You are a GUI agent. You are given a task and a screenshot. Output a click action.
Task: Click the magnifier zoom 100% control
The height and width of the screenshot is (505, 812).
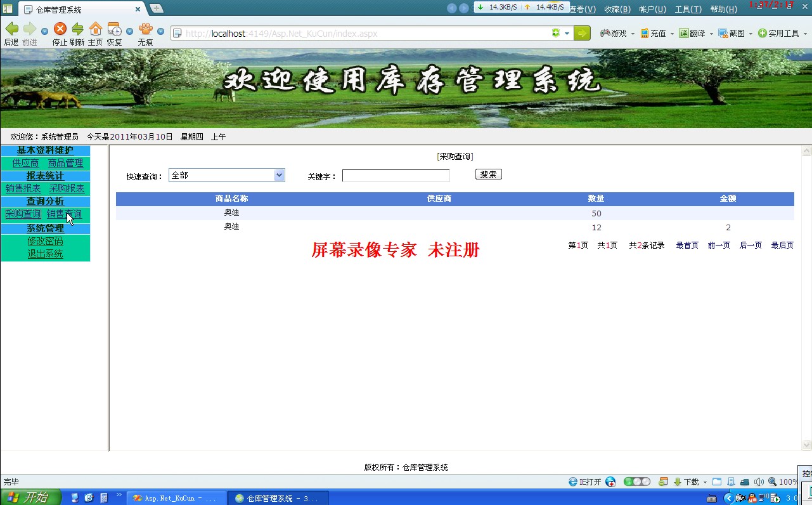(x=783, y=482)
